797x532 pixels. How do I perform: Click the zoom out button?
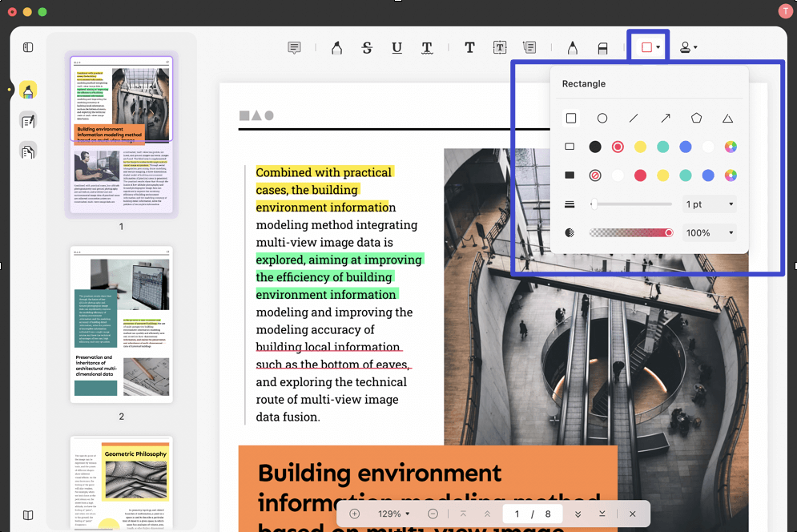(433, 514)
